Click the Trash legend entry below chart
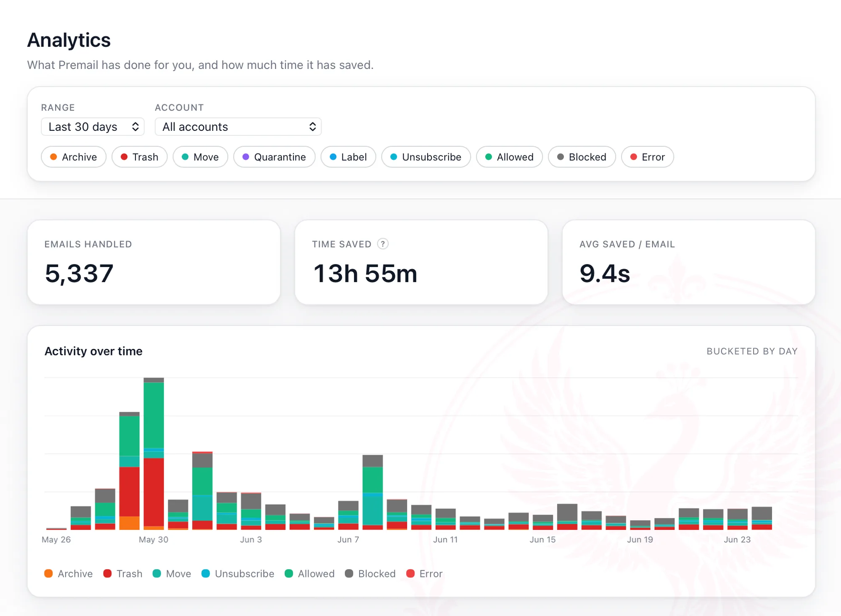841x616 pixels. 123,574
